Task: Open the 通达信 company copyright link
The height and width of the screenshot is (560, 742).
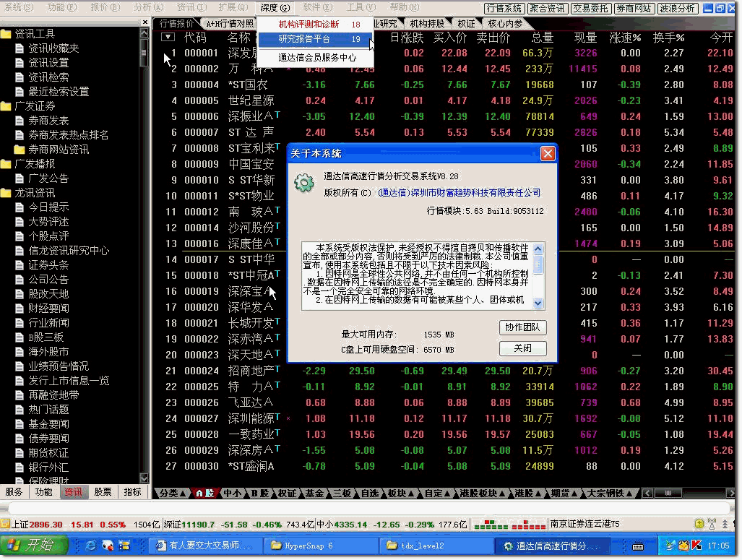Action: 459,193
